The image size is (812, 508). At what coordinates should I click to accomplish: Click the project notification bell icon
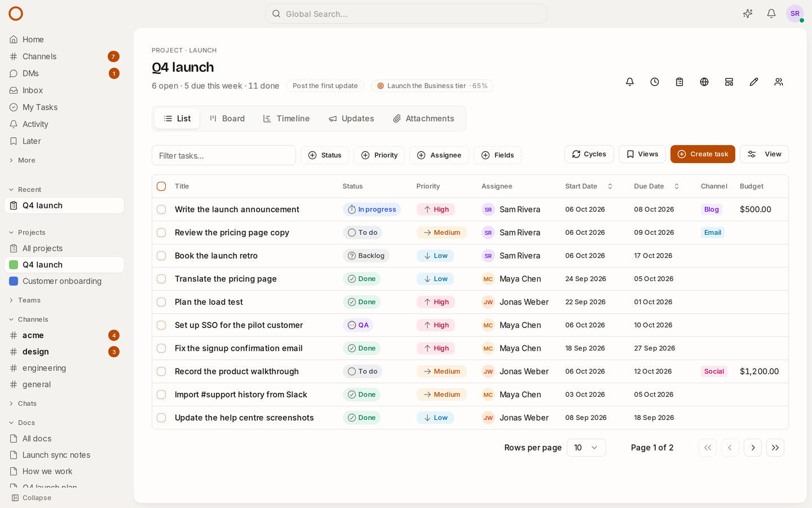pos(630,82)
